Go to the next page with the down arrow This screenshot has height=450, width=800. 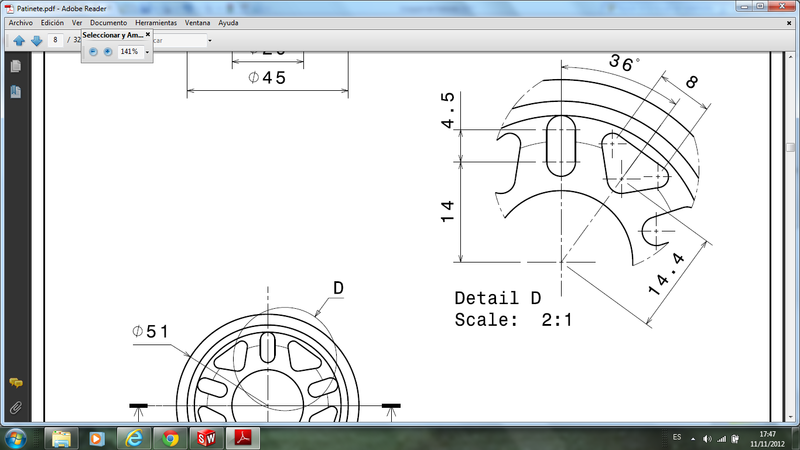[36, 40]
